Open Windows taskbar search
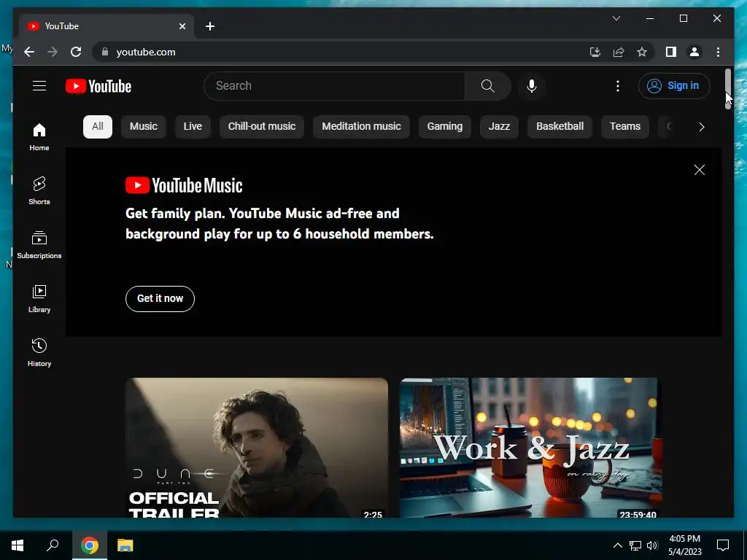 53,545
